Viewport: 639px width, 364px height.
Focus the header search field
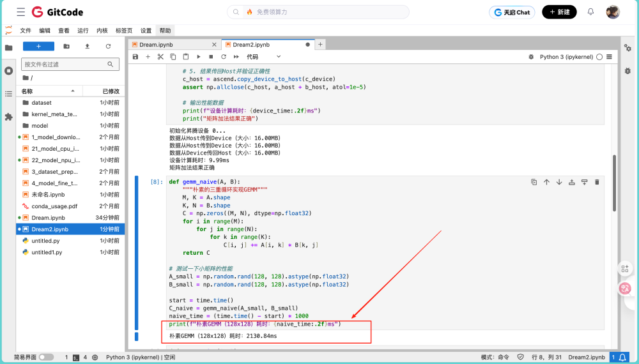click(318, 12)
